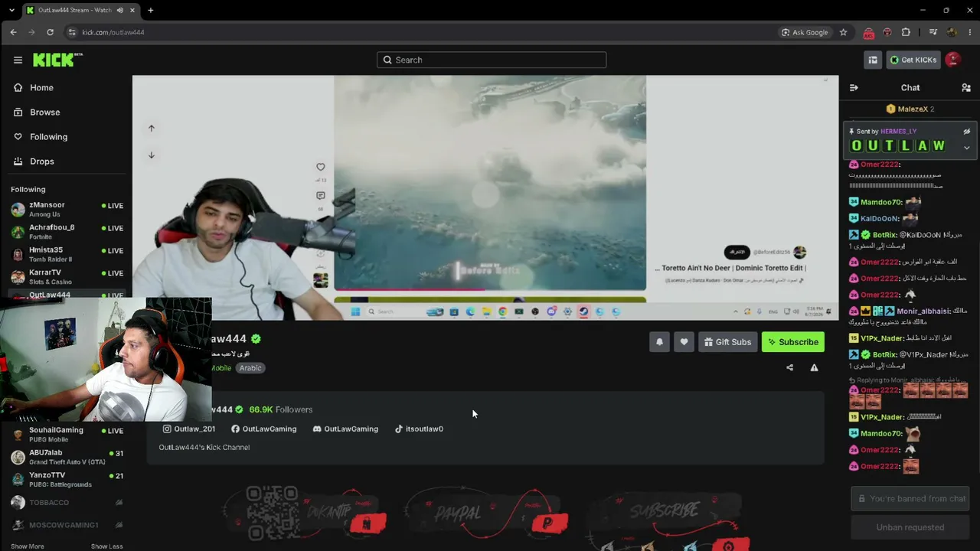Open Monir_albhaisi username in chat
This screenshot has width=980, height=551.
pyautogui.click(x=923, y=311)
